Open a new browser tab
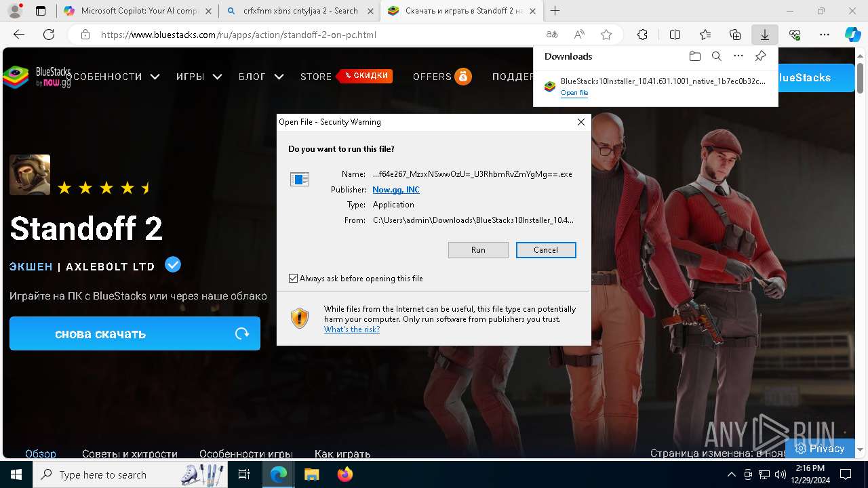The image size is (868, 488). pyautogui.click(x=555, y=11)
